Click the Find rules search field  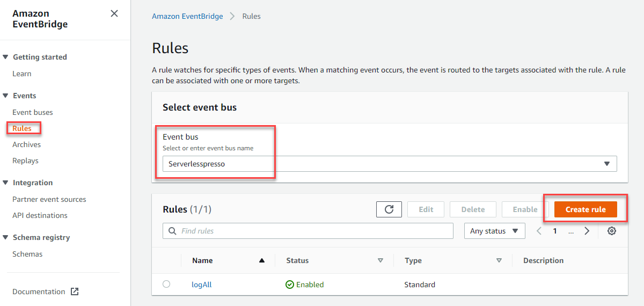[x=308, y=231]
